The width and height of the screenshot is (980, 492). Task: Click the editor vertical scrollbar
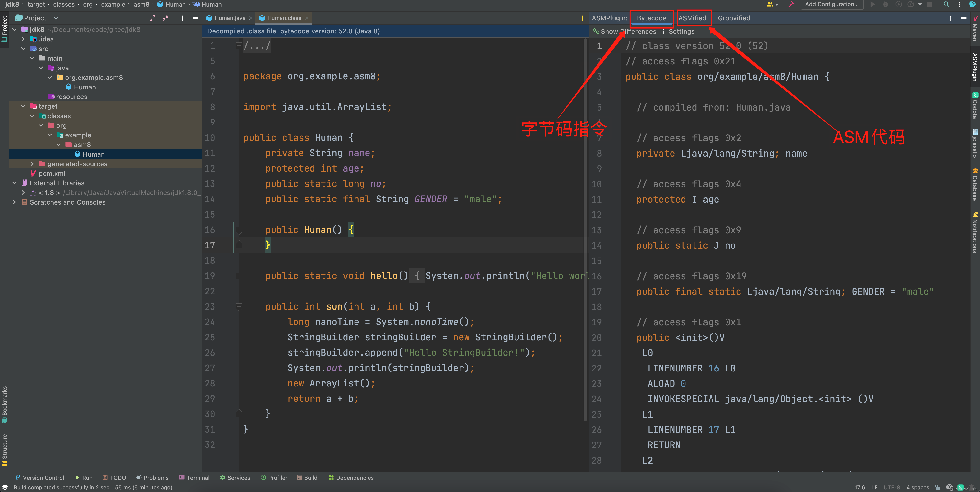click(x=585, y=229)
